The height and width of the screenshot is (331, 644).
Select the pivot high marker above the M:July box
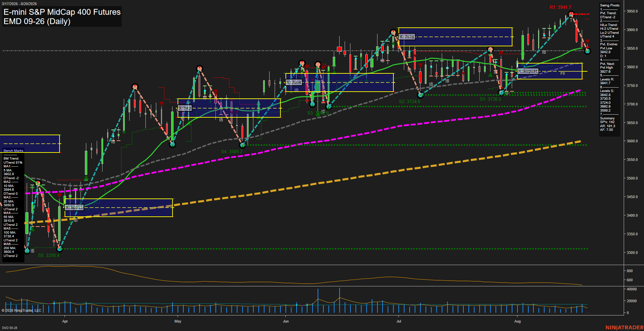point(393,32)
